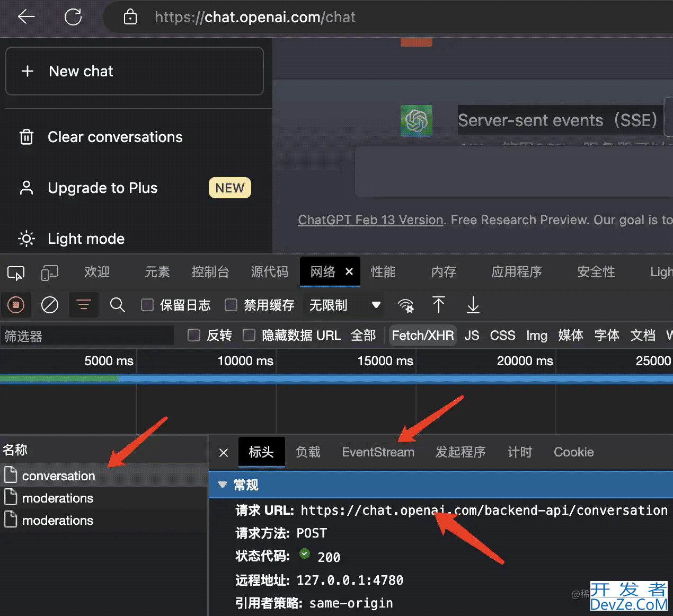Reload the page with the refresh icon
The image size is (673, 616).
[73, 17]
